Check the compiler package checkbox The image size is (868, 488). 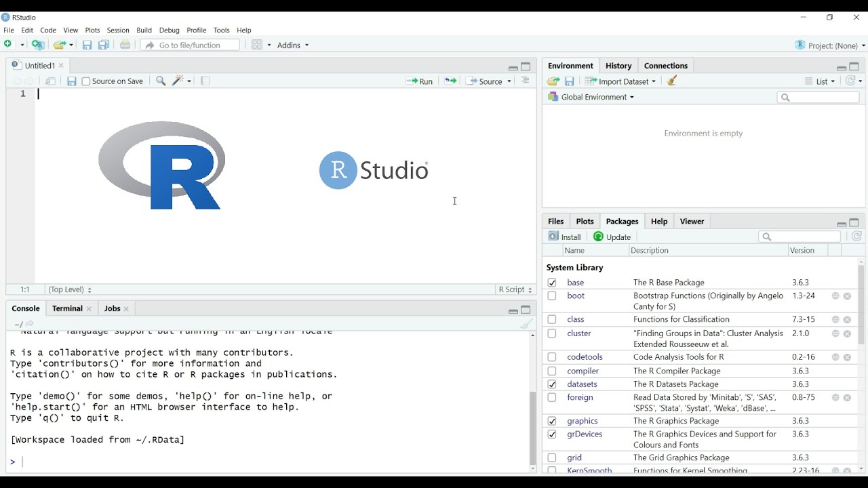[x=552, y=371]
